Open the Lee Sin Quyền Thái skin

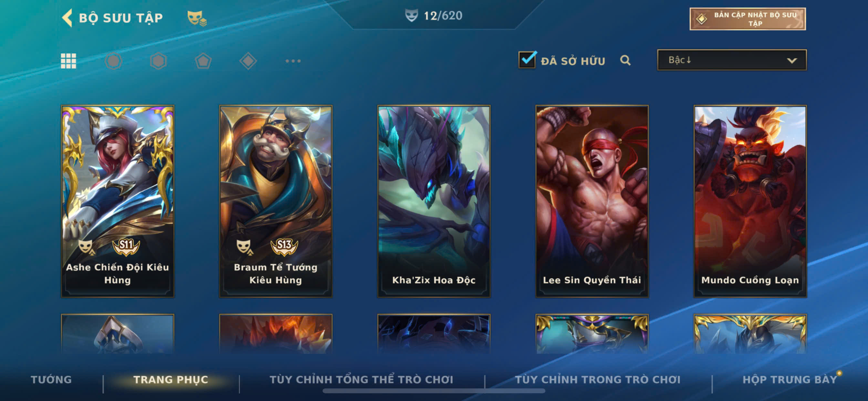592,201
